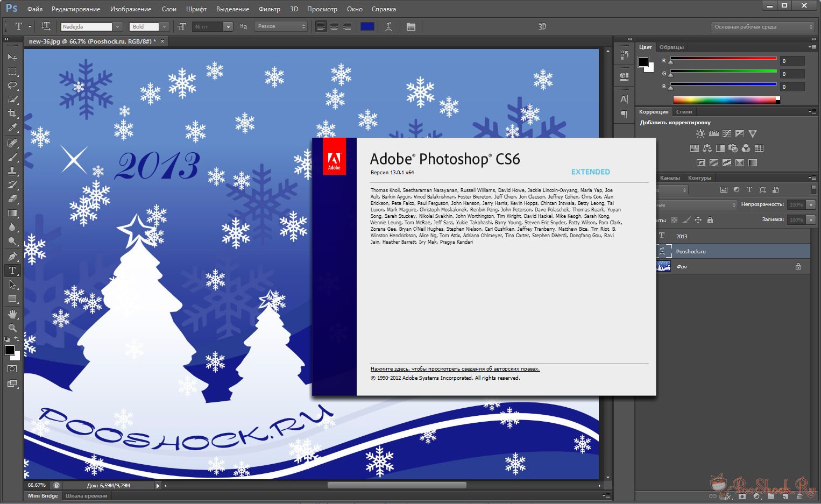The width and height of the screenshot is (821, 504).
Task: Switch to the Стили tab
Action: point(684,112)
